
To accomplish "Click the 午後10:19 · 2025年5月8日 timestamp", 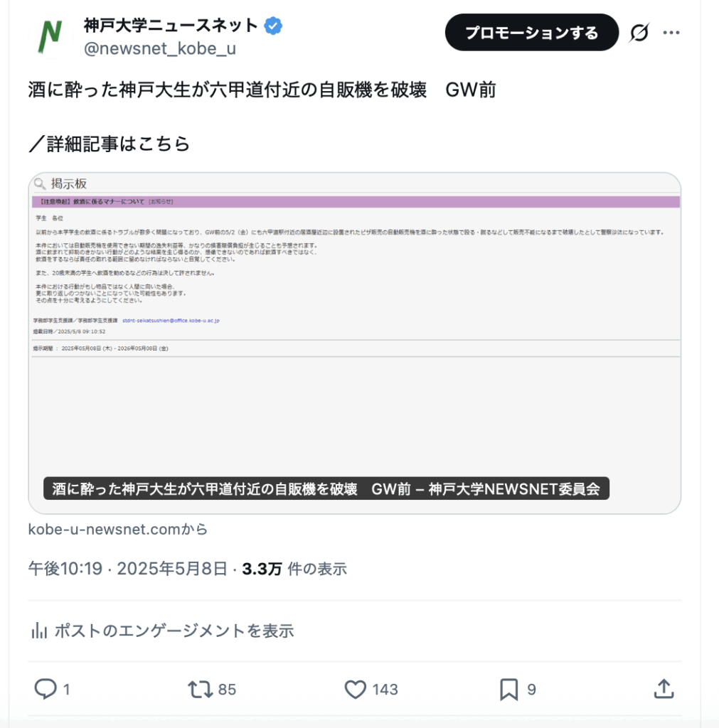I will (129, 569).
